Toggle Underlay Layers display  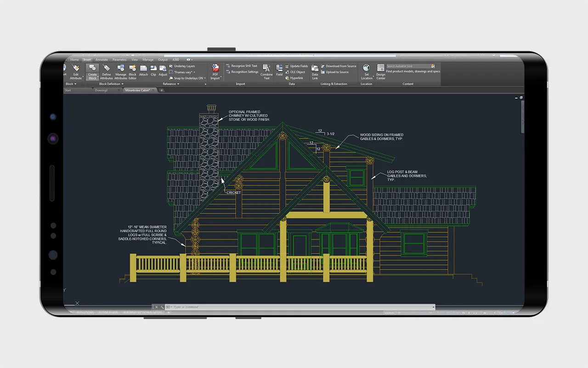coord(183,66)
